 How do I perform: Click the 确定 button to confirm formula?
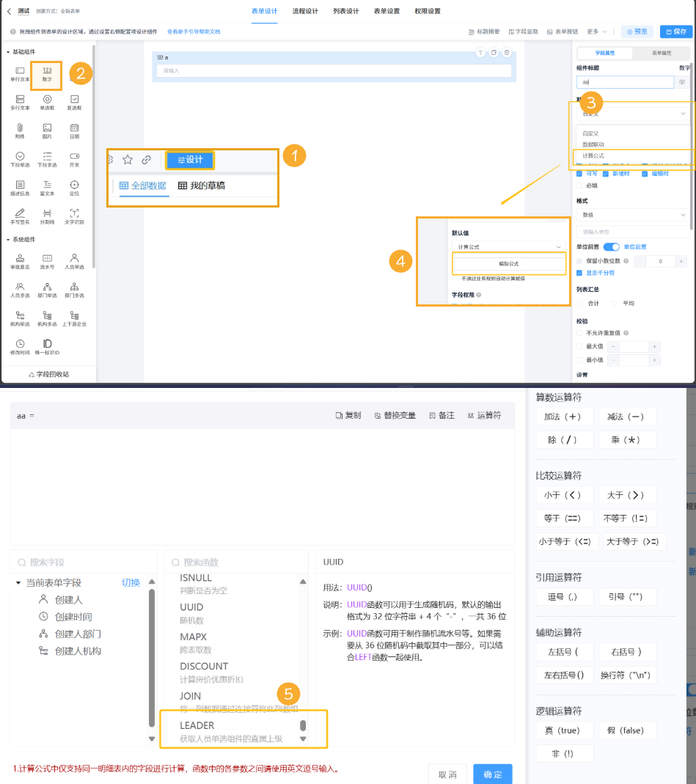492,774
